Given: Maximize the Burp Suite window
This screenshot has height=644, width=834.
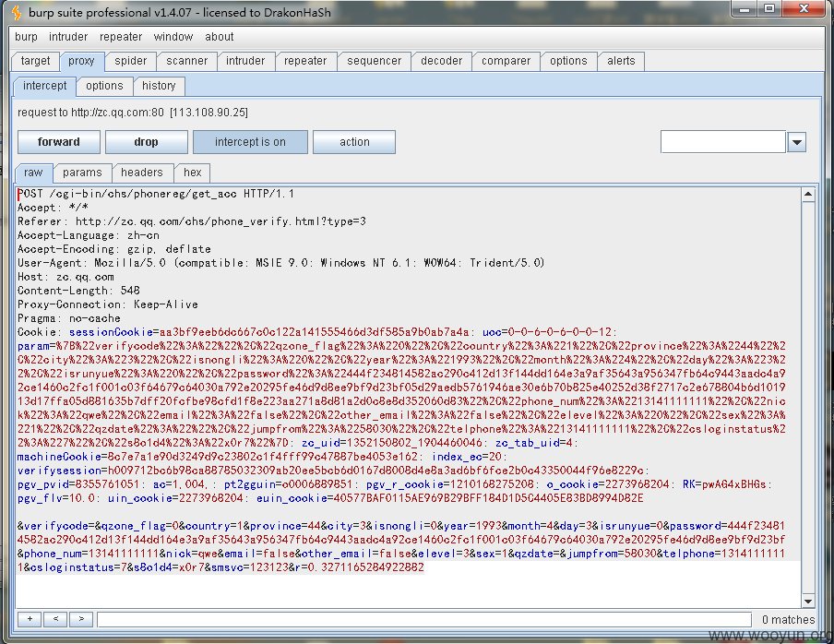Looking at the screenshot, I should [x=769, y=9].
